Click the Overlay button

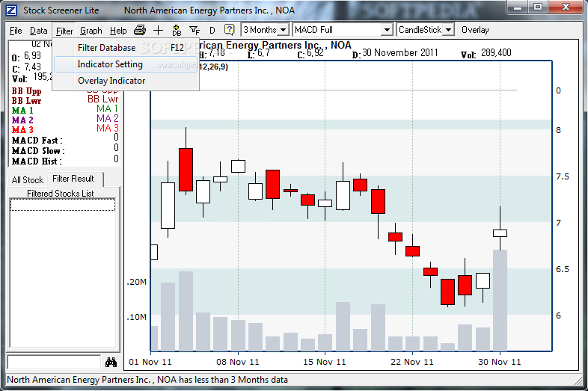click(475, 30)
